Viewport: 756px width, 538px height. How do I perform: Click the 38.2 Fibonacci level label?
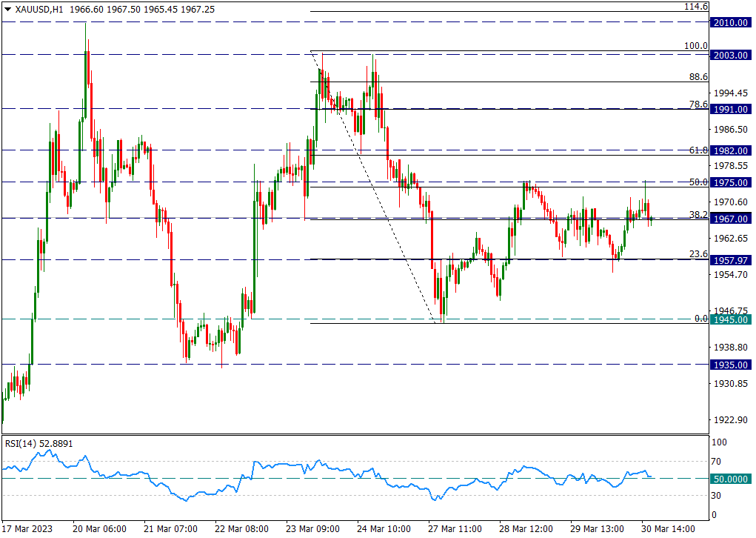pyautogui.click(x=699, y=214)
